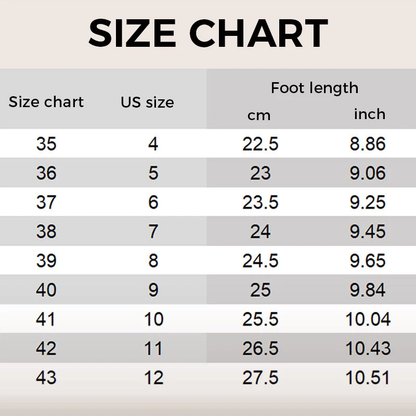Viewport: 416px width, 416px height.
Task: Click the 10.43 inch value
Action: tap(368, 348)
